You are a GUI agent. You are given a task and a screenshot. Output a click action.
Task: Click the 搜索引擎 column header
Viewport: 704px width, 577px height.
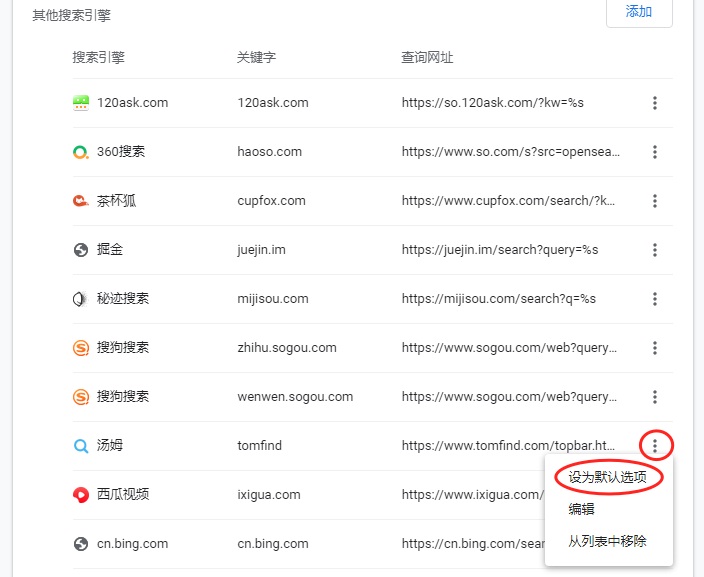click(98, 57)
